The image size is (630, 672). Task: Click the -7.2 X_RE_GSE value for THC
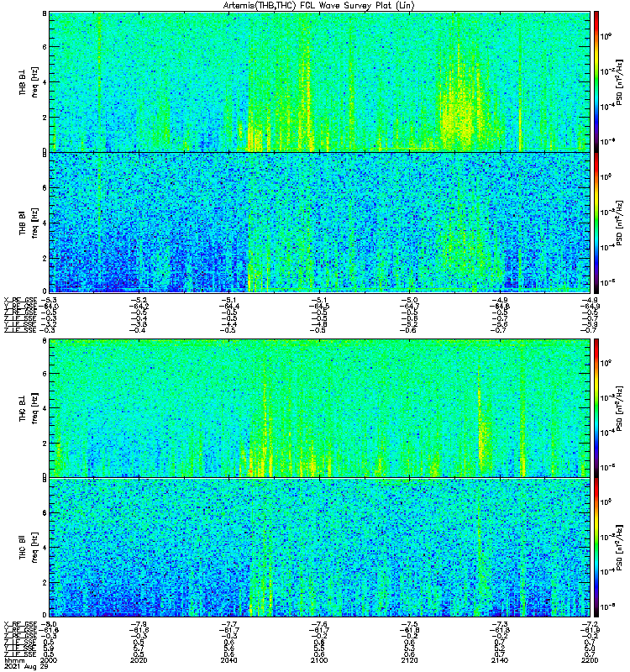point(590,624)
